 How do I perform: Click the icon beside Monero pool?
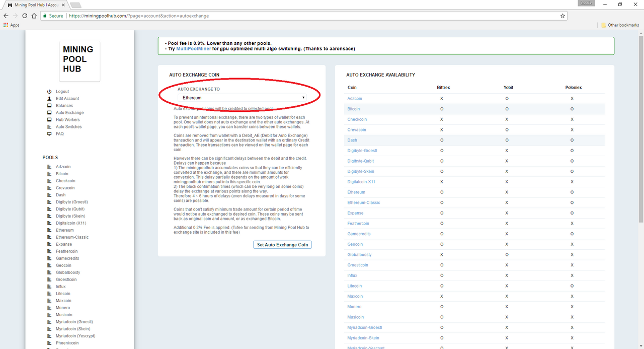coord(49,308)
